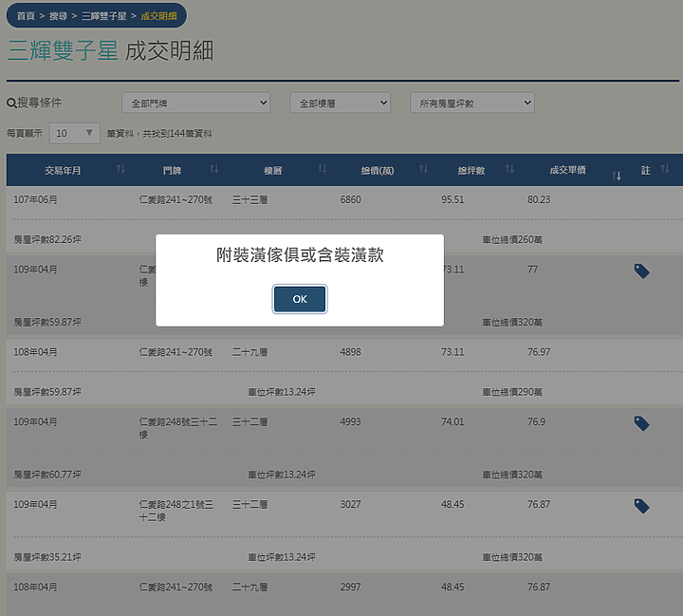Sort by 總價(萬) column arrows

(423, 169)
